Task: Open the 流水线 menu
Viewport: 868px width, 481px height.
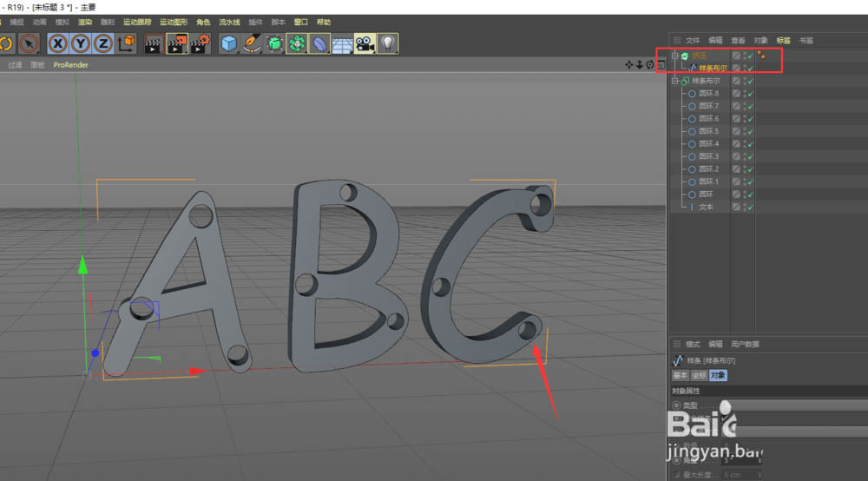Action: [229, 23]
